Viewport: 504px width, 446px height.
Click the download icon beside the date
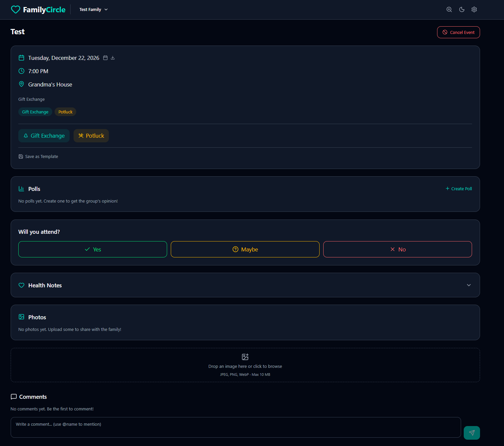[x=113, y=58]
